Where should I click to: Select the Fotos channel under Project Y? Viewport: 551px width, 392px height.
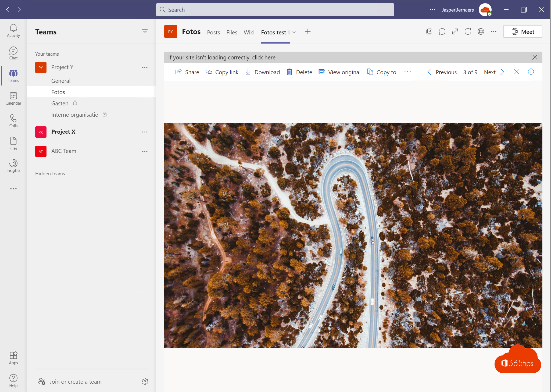pyautogui.click(x=58, y=92)
